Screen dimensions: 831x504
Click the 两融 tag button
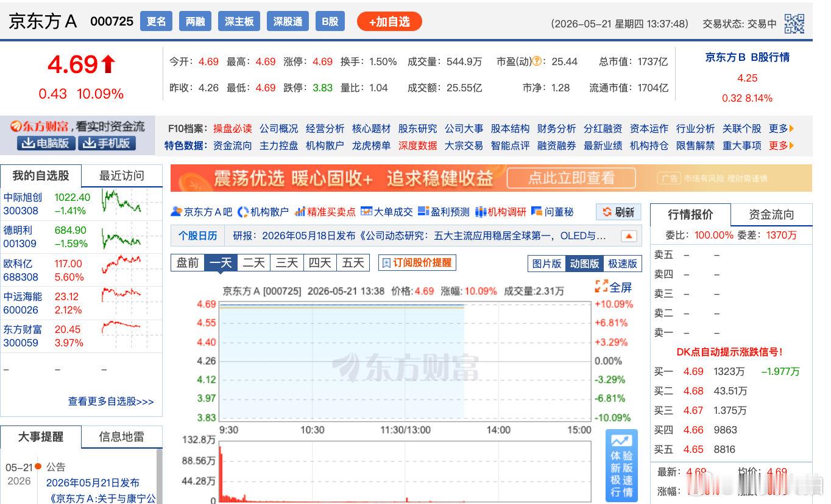tap(196, 21)
